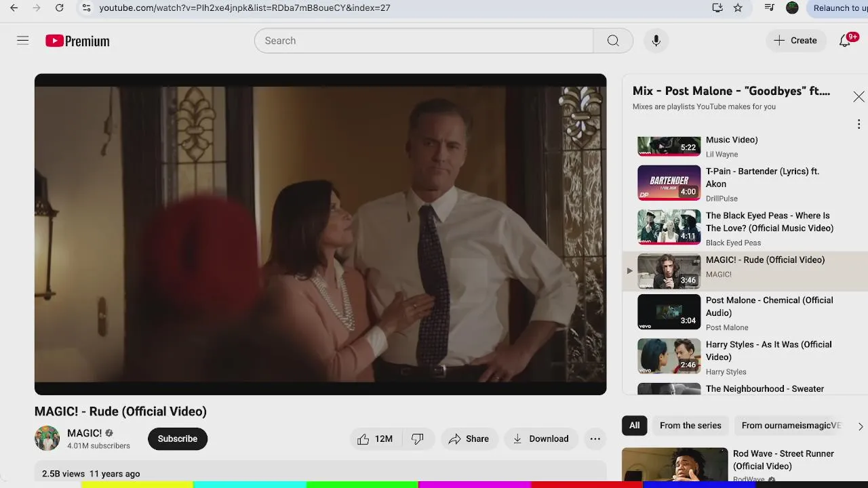Open media controls icon in browser toolbar
This screenshot has height=488, width=868.
click(x=769, y=8)
